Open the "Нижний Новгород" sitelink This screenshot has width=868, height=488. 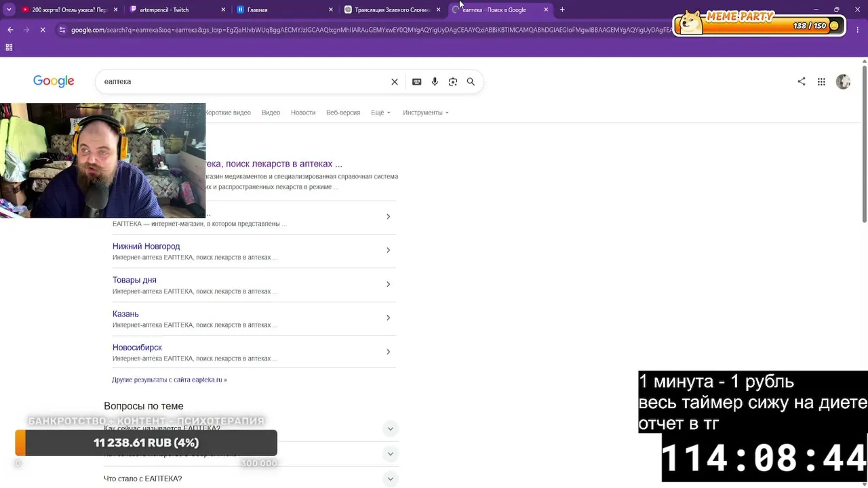[x=146, y=246]
